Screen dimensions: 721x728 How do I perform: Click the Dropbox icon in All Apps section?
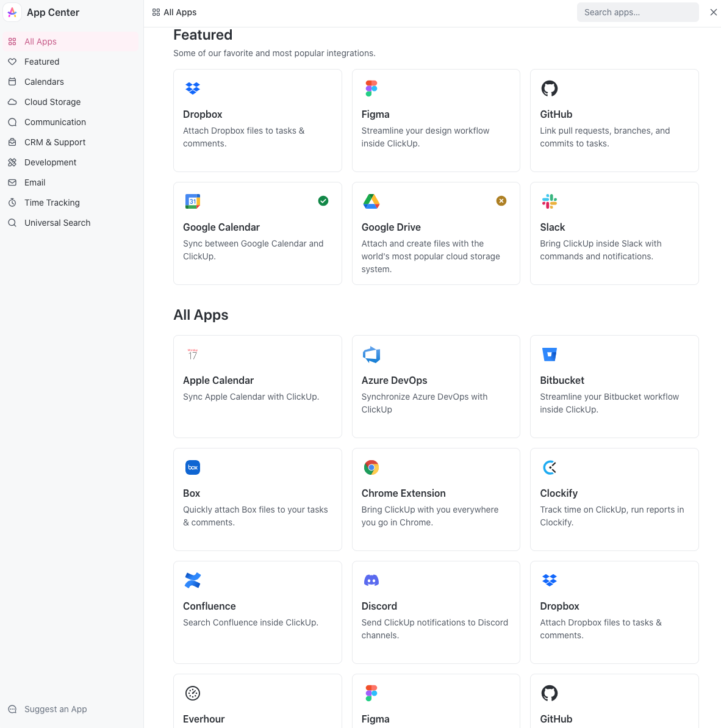tap(550, 580)
